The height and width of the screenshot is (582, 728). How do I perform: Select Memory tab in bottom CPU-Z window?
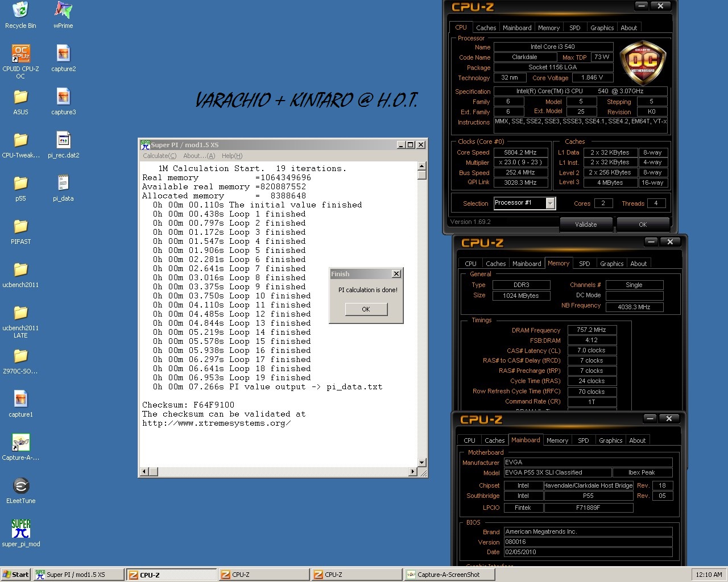[x=557, y=440]
